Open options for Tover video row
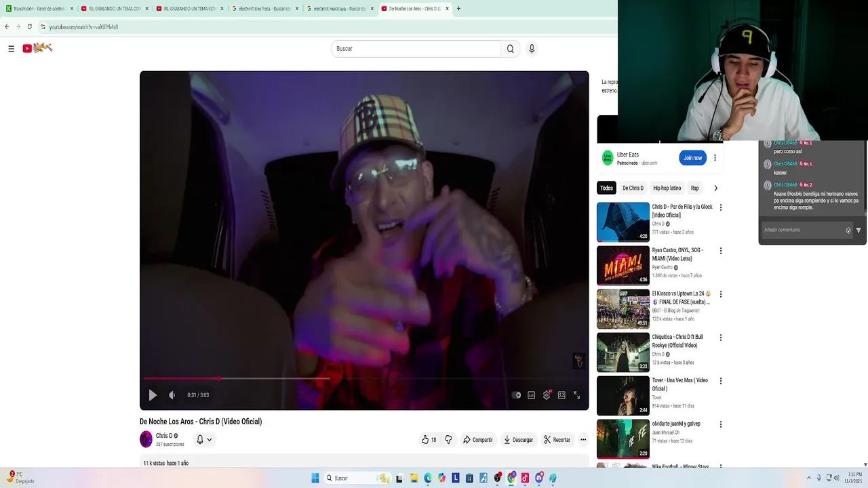This screenshot has width=868, height=488. tap(720, 381)
